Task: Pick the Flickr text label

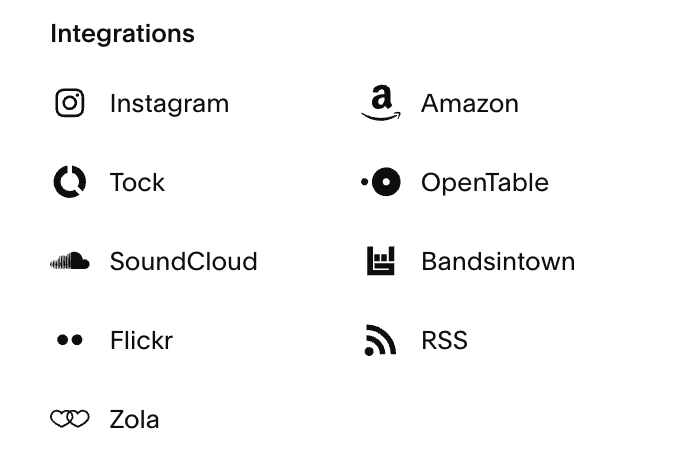Action: (141, 340)
